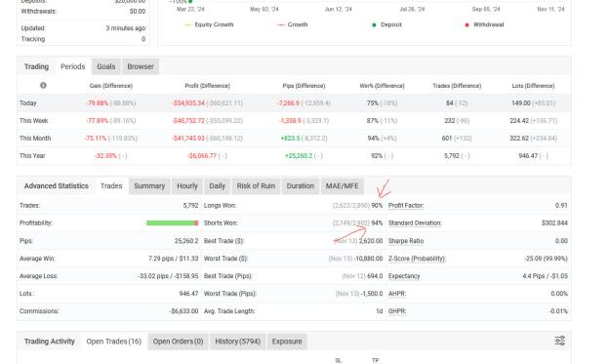610x364 pixels.
Task: Click the Tracking count 0
Action: tap(143, 39)
